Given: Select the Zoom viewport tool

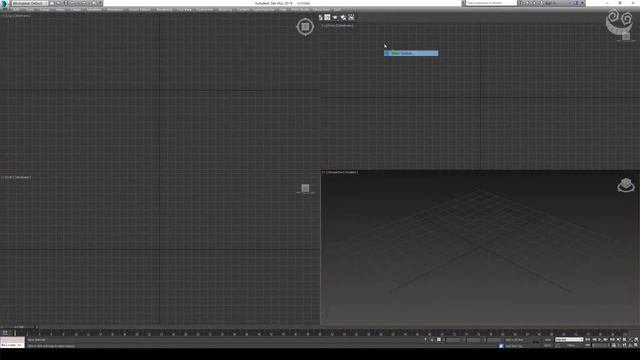Looking at the screenshot, I should point(618,340).
